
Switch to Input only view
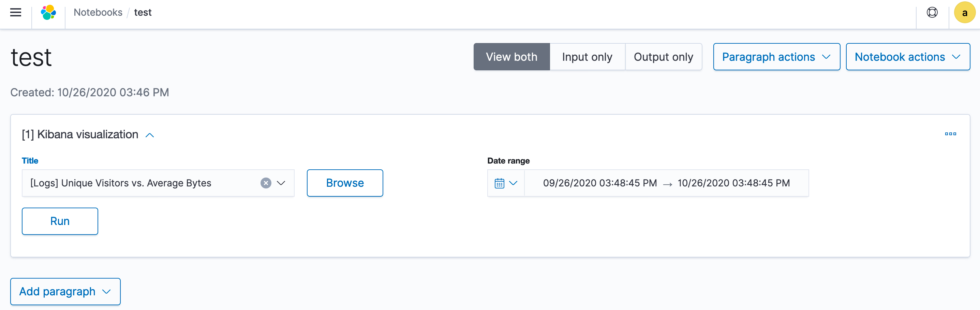[x=587, y=57]
